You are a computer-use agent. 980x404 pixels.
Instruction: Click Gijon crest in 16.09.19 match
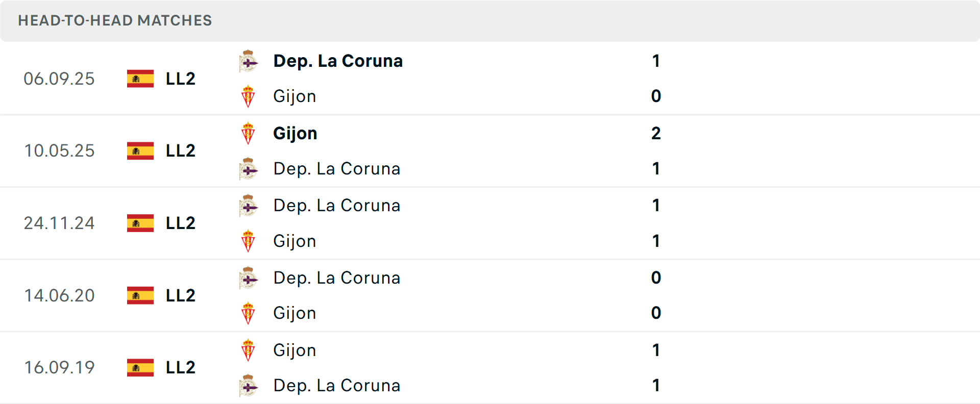pos(249,350)
